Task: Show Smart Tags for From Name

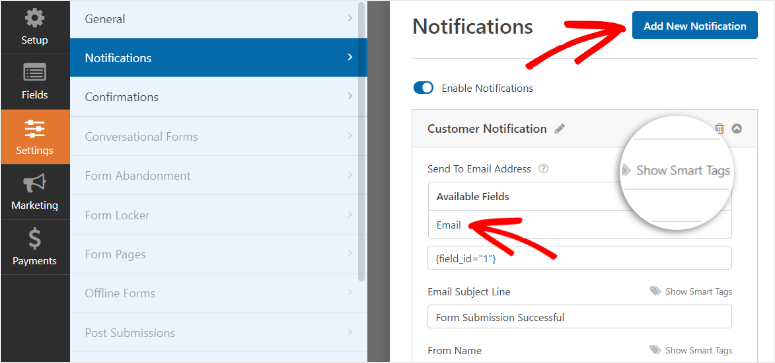Action: [698, 350]
